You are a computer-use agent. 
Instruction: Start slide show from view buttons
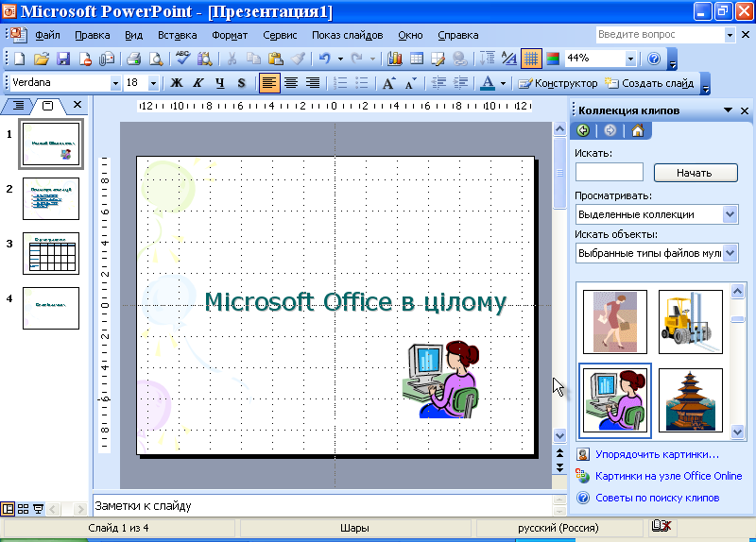(38, 509)
